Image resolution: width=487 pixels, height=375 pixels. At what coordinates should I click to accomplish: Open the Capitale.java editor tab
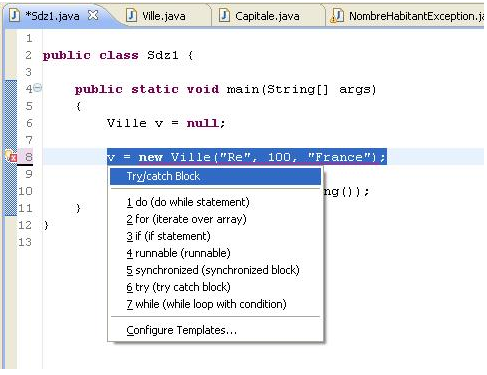[267, 16]
